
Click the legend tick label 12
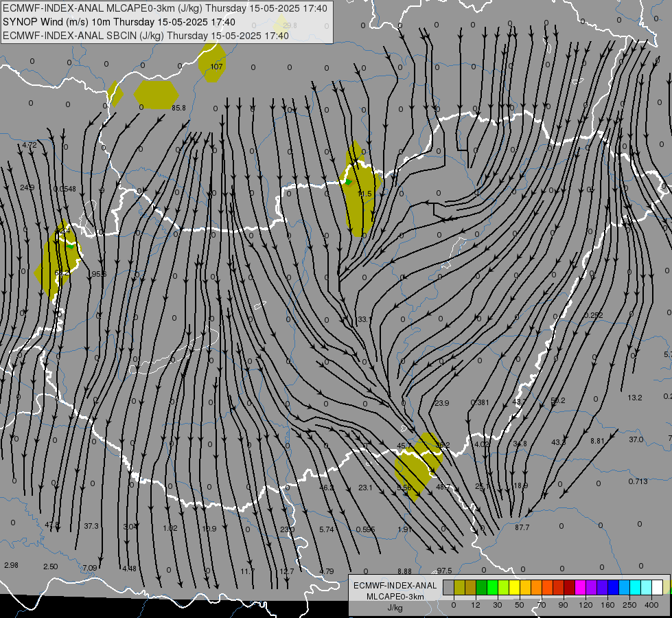point(475,605)
